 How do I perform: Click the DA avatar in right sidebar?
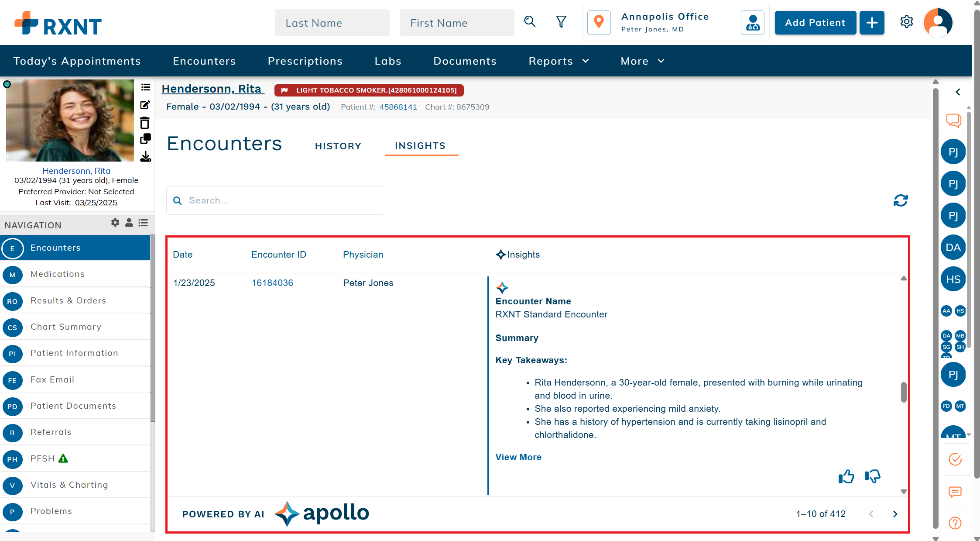coord(953,248)
